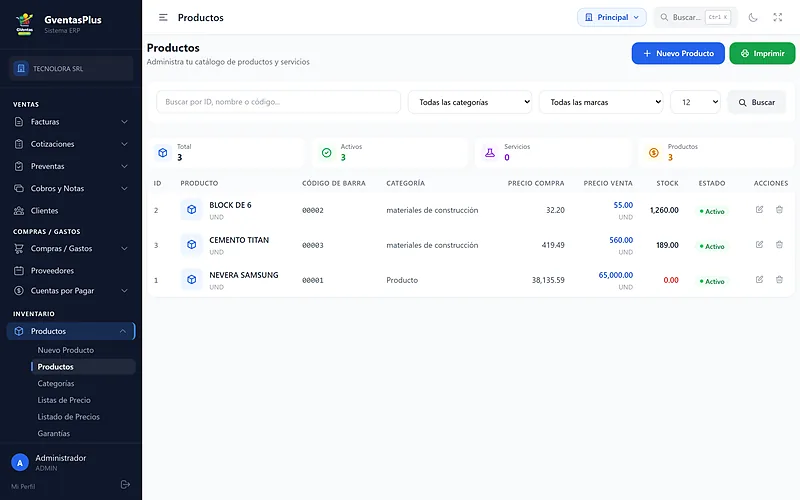
Task: Click the hamburger menu icon in header
Action: click(x=163, y=17)
